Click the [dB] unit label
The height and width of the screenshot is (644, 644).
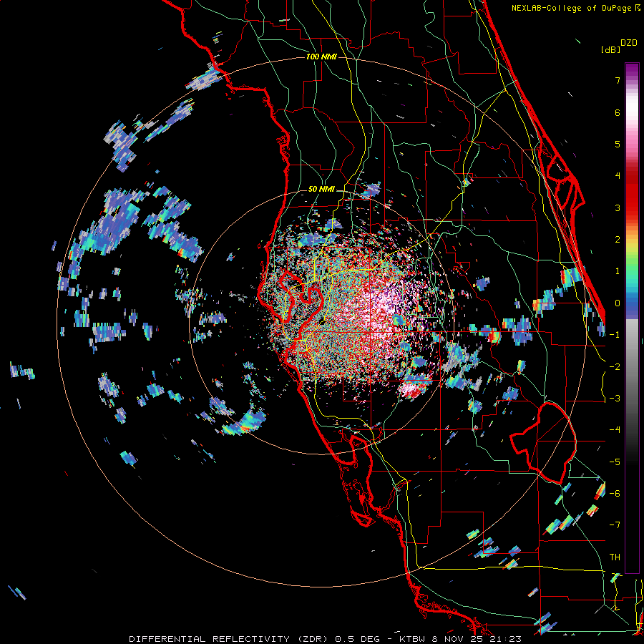(611, 49)
